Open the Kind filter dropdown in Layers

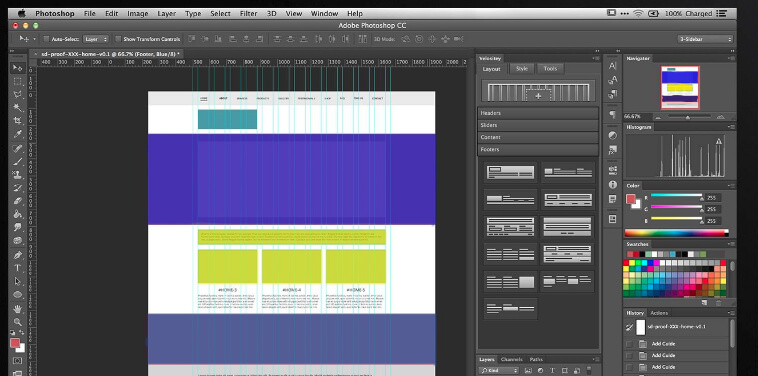click(500, 371)
